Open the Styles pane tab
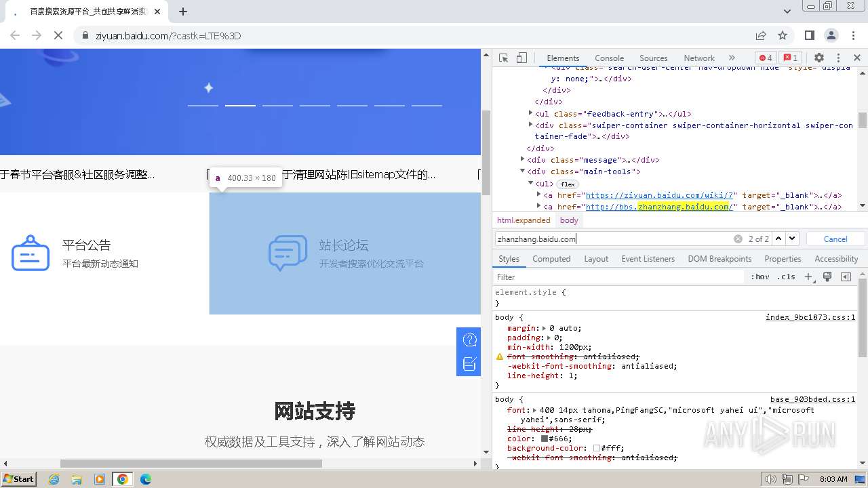The height and width of the screenshot is (488, 868). pyautogui.click(x=509, y=259)
